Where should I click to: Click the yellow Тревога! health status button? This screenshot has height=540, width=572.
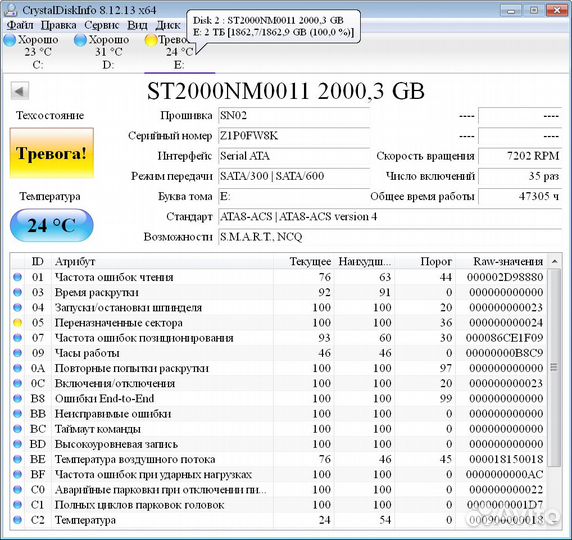(x=51, y=153)
